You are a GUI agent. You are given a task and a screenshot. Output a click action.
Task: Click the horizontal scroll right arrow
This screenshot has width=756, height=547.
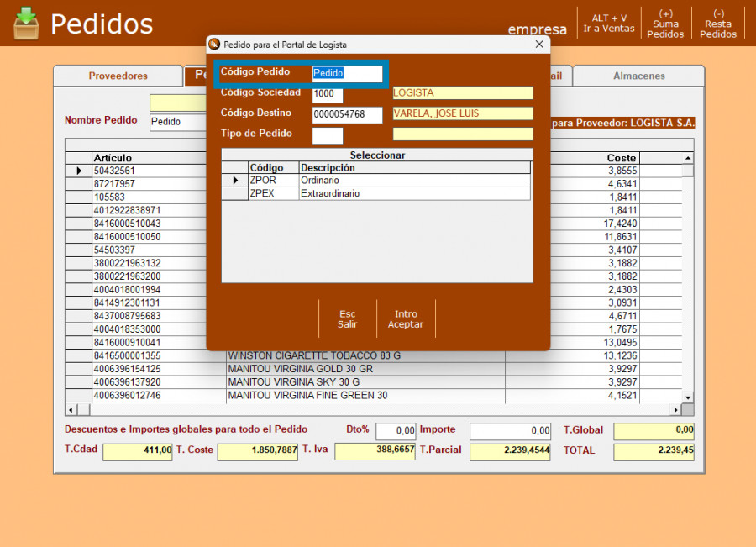[x=675, y=409]
